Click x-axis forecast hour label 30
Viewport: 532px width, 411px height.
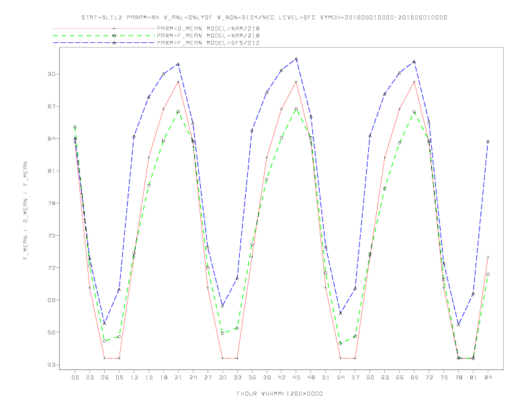click(x=222, y=377)
